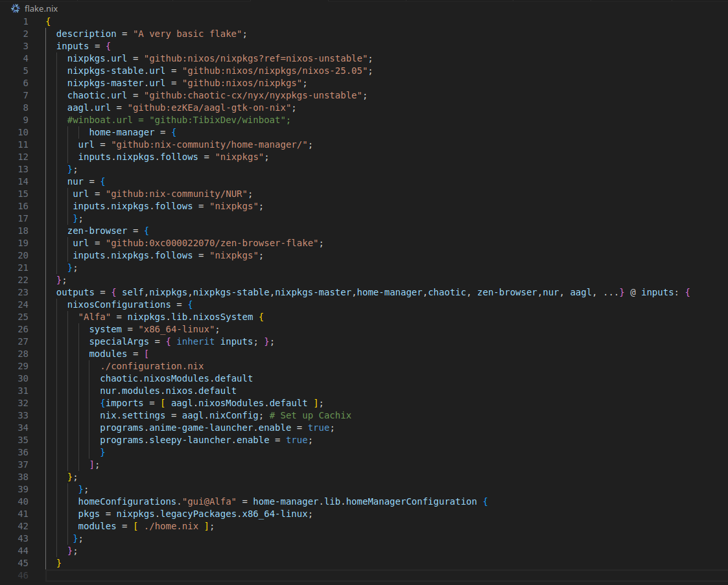
Task: Click the word inputs on line 3
Action: tap(73, 46)
